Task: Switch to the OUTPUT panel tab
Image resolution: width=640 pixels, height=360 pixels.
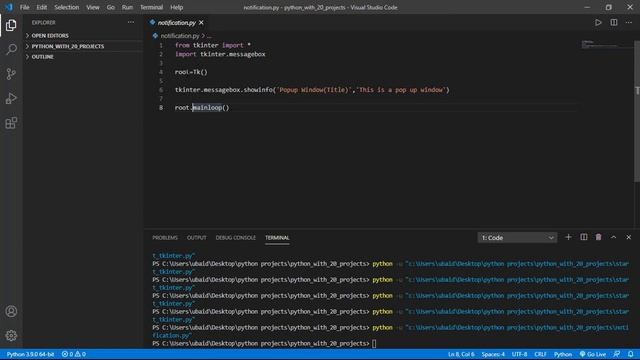Action: coord(197,238)
